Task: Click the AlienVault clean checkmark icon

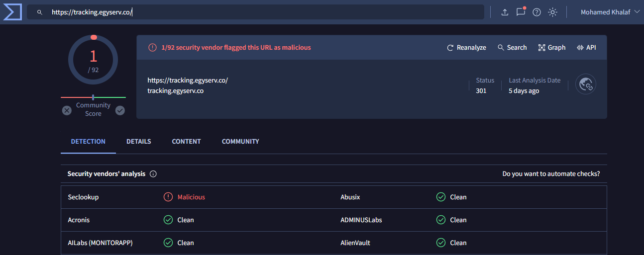Action: 441,243
